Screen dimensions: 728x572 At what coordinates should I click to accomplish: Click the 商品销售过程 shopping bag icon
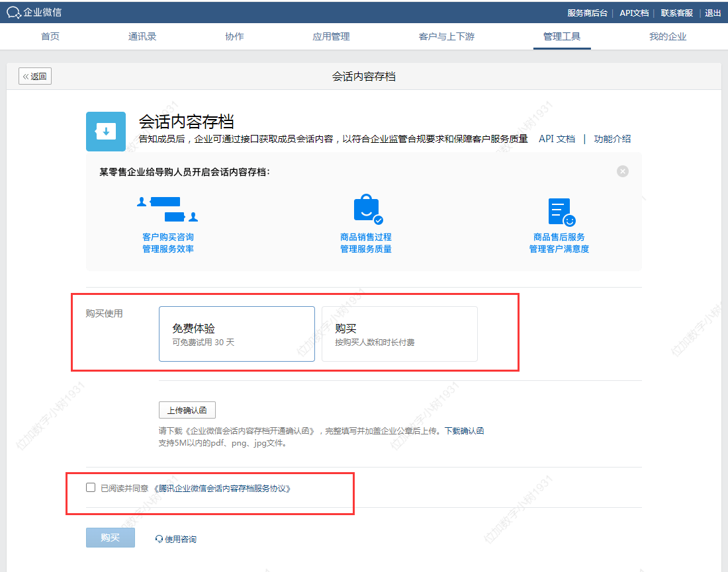[368, 209]
